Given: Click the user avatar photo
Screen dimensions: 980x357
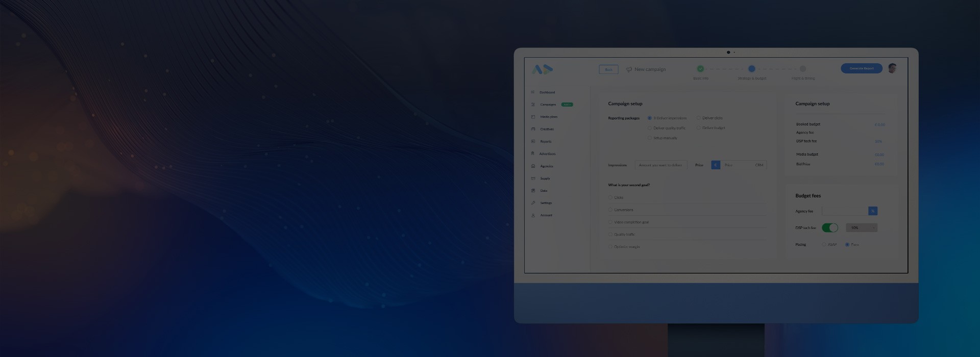Looking at the screenshot, I should [892, 68].
